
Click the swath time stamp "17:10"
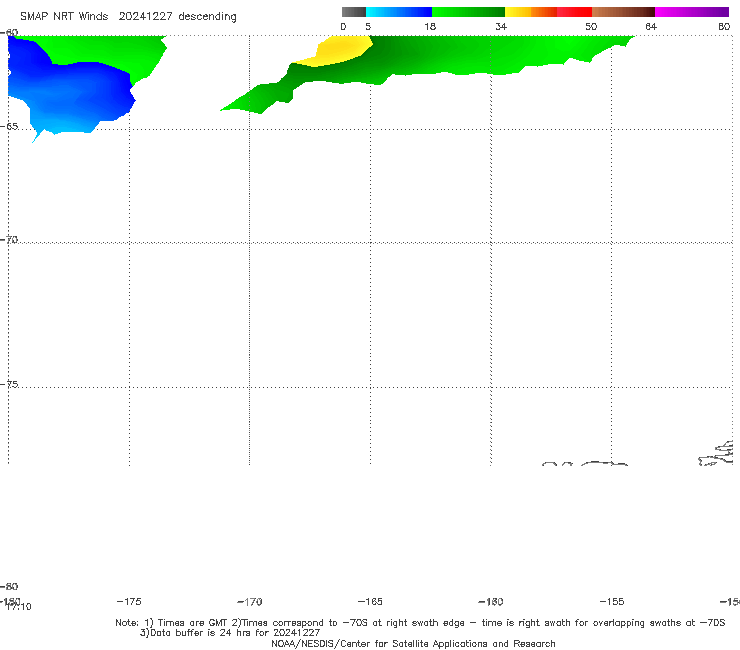(19, 607)
